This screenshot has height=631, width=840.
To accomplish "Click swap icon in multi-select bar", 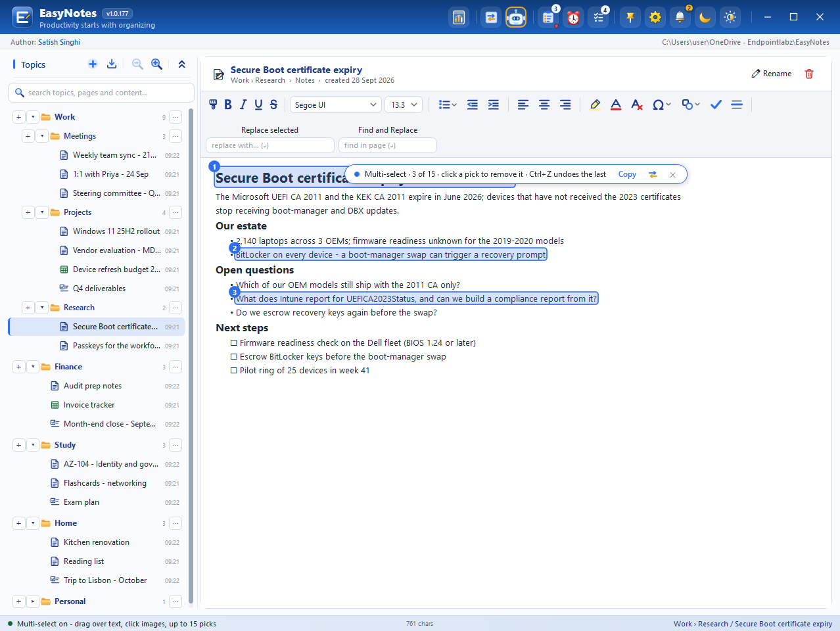I will point(653,174).
